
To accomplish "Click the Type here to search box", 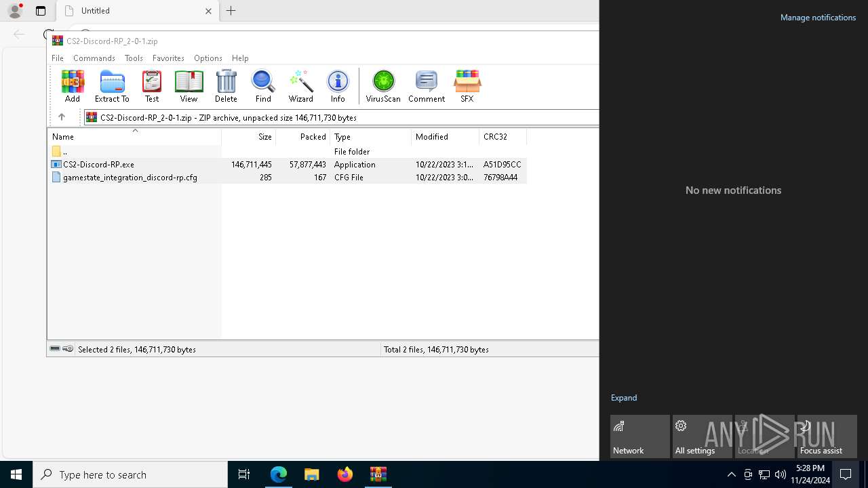I will click(x=130, y=474).
